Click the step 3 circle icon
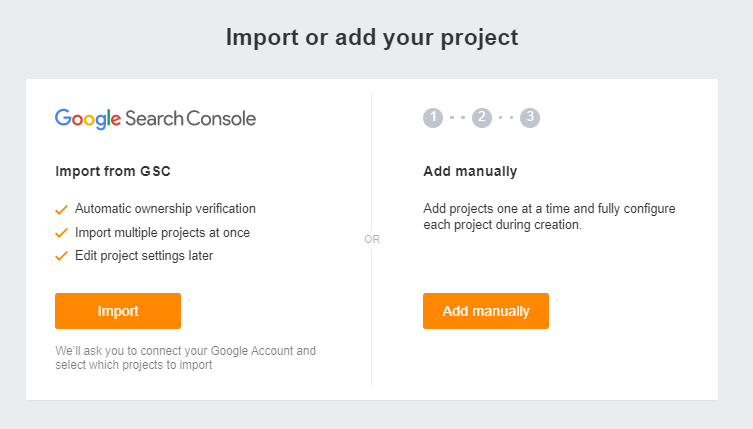753x429 pixels. coord(530,118)
